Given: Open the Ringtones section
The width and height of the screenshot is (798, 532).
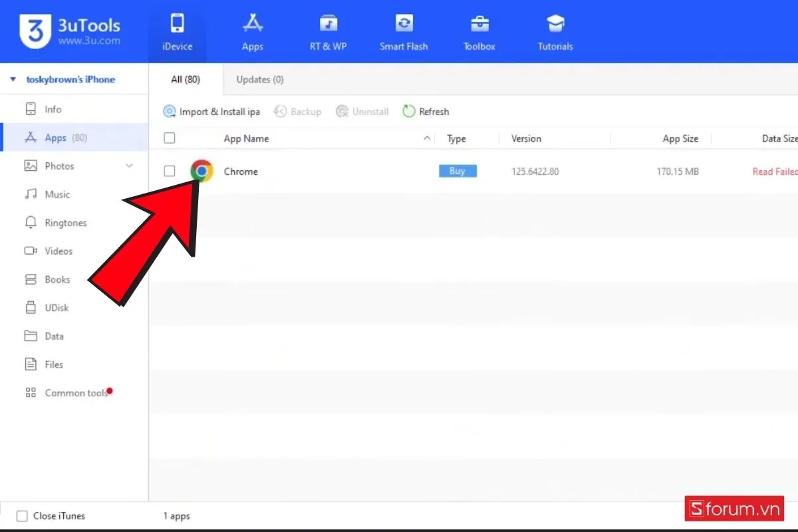Looking at the screenshot, I should tap(65, 222).
